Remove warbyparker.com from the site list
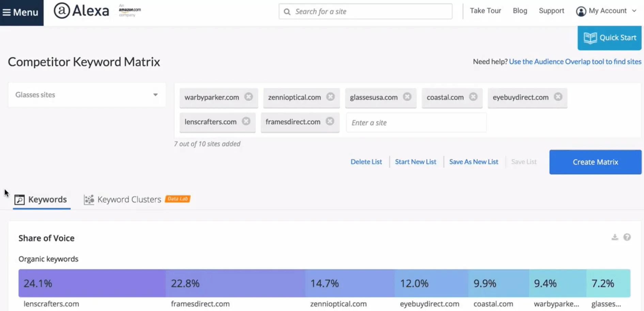 [x=249, y=97]
